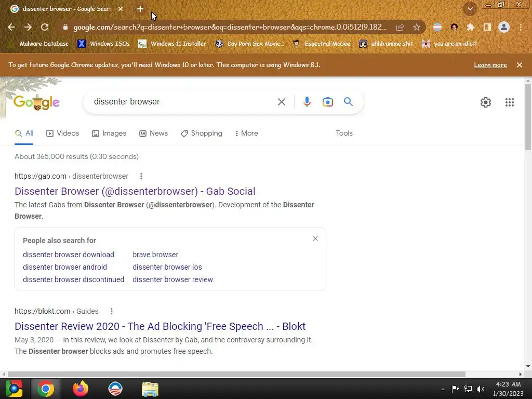Switch to the Shopping tab
Image resolution: width=532 pixels, height=399 pixels.
tap(202, 134)
